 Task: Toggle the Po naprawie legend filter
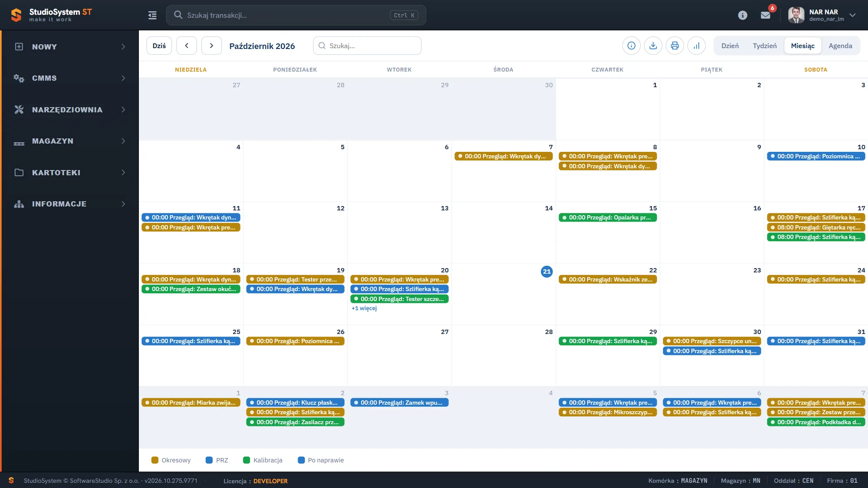coord(321,460)
